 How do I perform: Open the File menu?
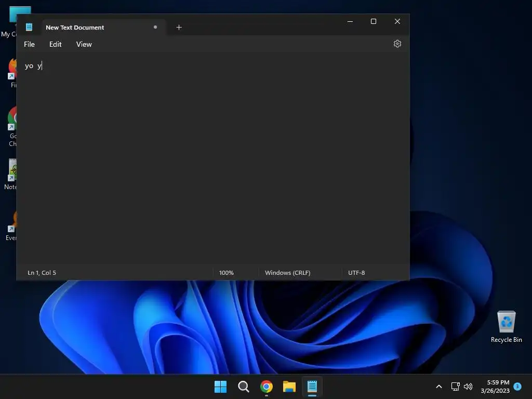pyautogui.click(x=29, y=45)
